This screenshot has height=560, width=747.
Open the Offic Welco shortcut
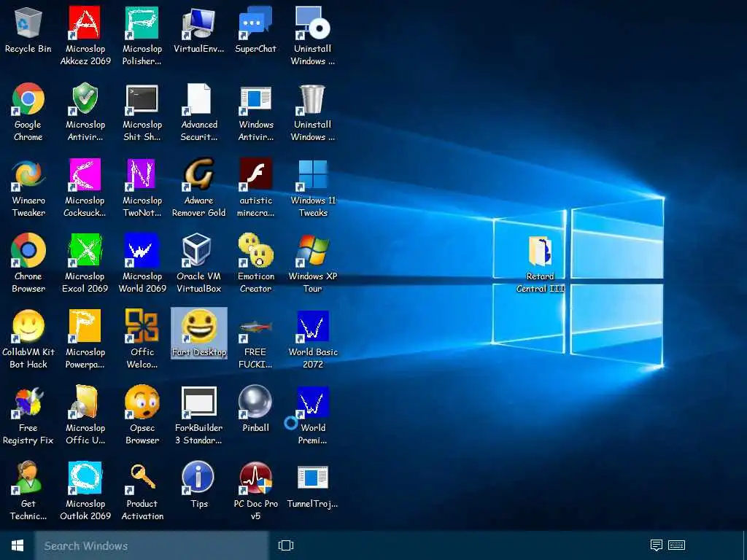point(142,339)
